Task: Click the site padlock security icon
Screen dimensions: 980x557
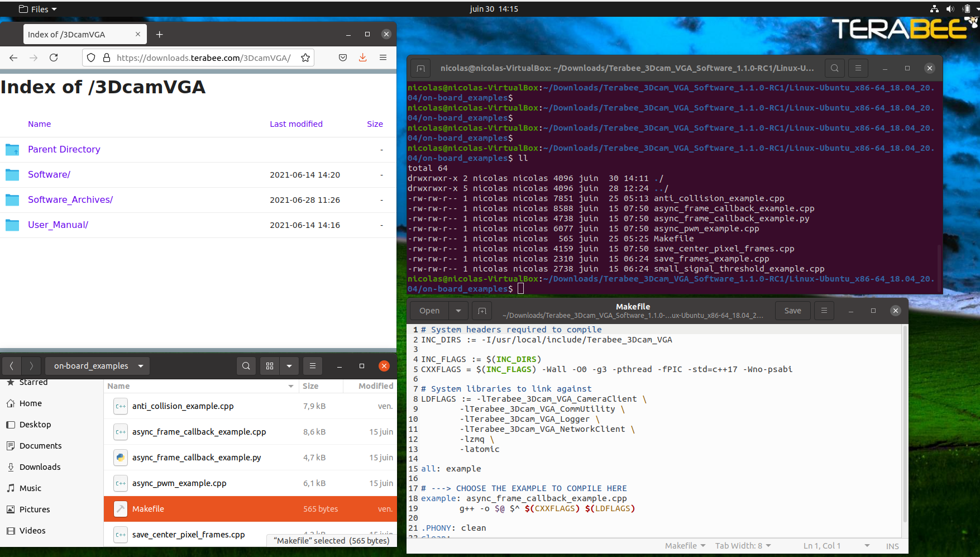Action: 106,58
